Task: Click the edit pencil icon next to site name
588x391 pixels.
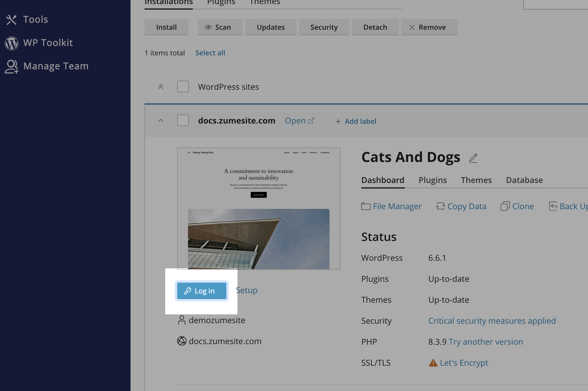Action: pyautogui.click(x=473, y=158)
